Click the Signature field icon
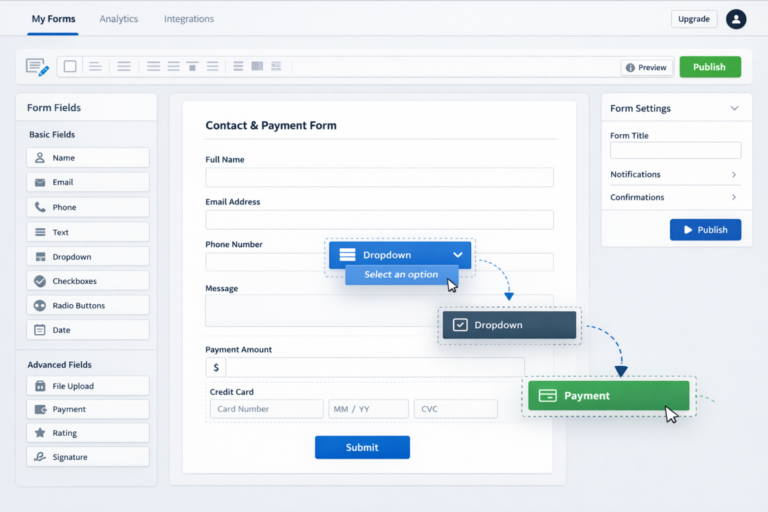Viewport: 768px width, 512px height. (40, 457)
